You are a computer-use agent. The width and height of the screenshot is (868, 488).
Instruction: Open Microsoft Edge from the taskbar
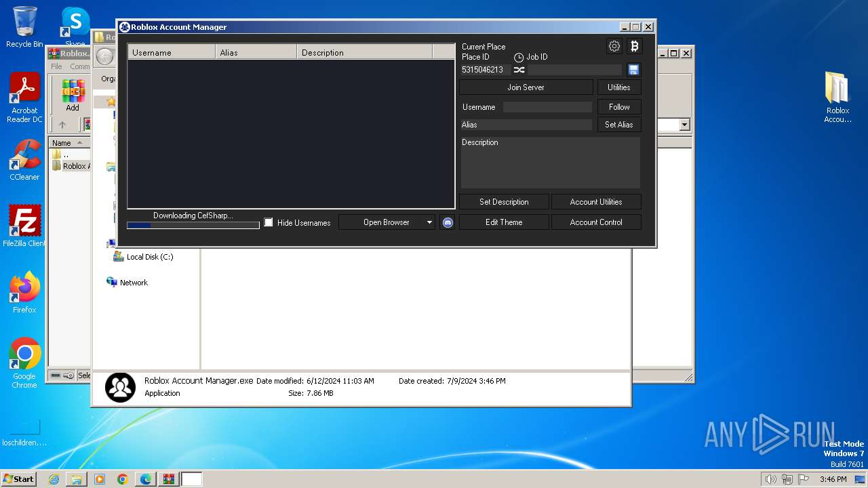point(146,479)
